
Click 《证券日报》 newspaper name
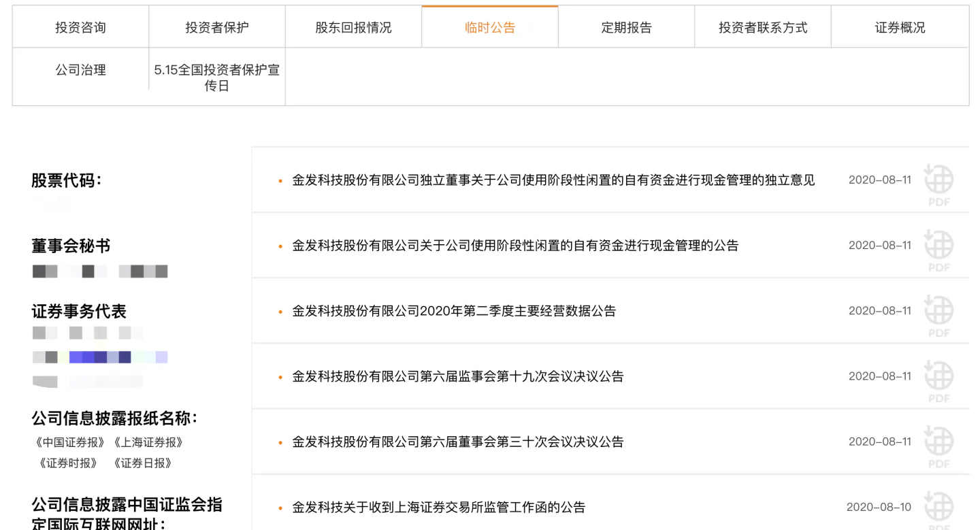(143, 463)
